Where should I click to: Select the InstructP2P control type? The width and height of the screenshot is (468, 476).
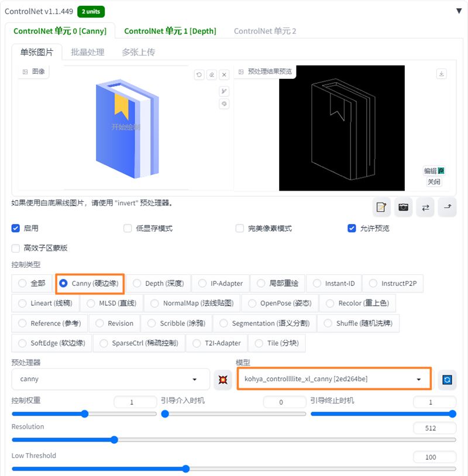point(393,284)
